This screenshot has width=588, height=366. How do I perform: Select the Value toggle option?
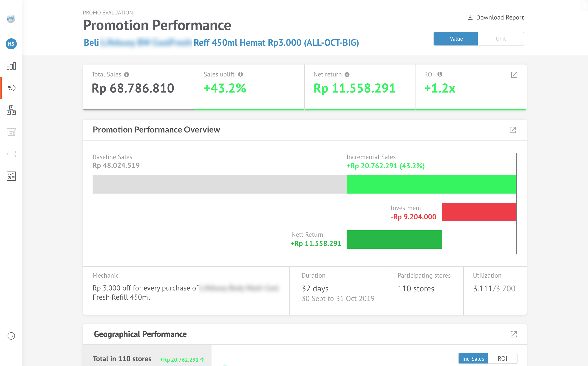456,39
